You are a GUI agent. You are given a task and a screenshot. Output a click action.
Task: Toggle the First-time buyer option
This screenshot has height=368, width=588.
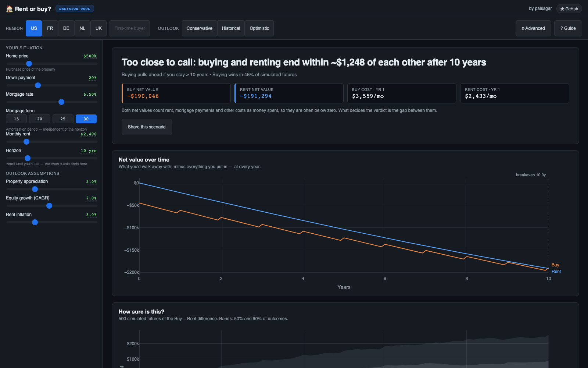pyautogui.click(x=130, y=28)
